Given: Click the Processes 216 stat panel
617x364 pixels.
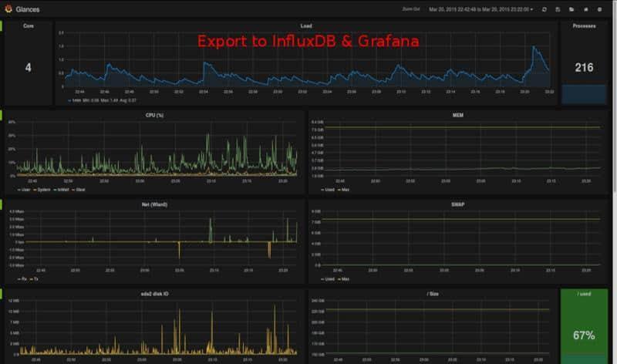Looking at the screenshot, I should coord(583,67).
